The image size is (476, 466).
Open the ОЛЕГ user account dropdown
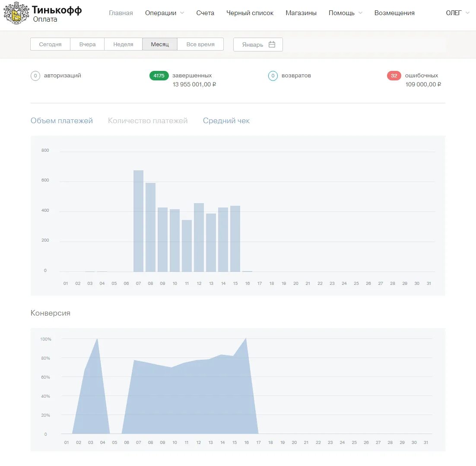(x=457, y=13)
